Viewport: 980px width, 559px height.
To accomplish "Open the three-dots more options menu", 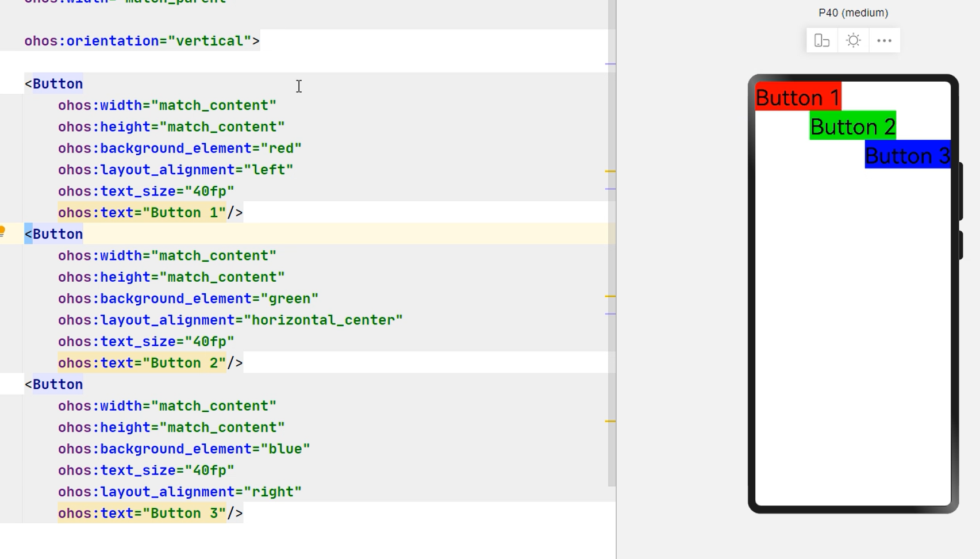I will 885,41.
